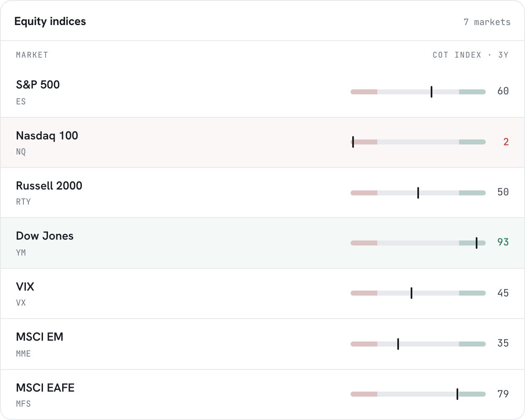
Task: Click the RTY ticker symbol
Action: point(23,202)
